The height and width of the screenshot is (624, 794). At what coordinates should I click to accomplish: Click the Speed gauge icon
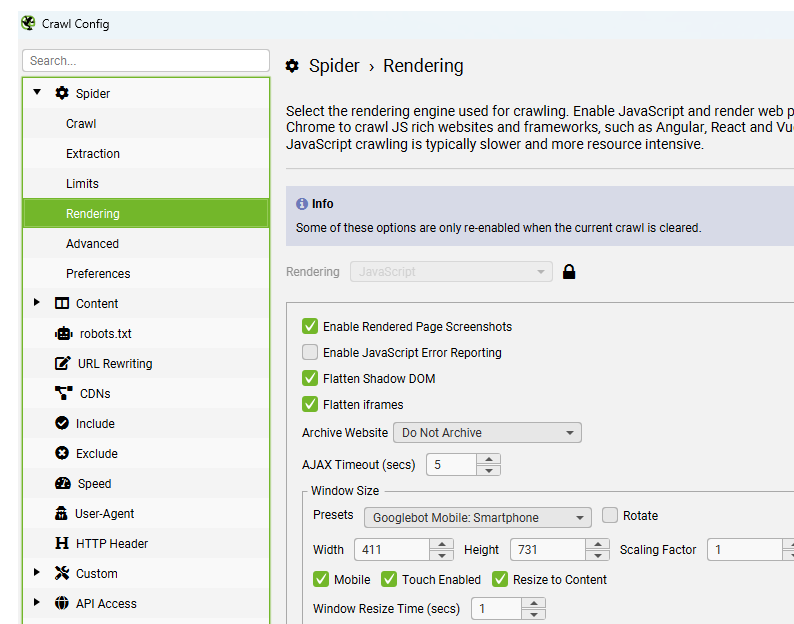click(x=62, y=484)
